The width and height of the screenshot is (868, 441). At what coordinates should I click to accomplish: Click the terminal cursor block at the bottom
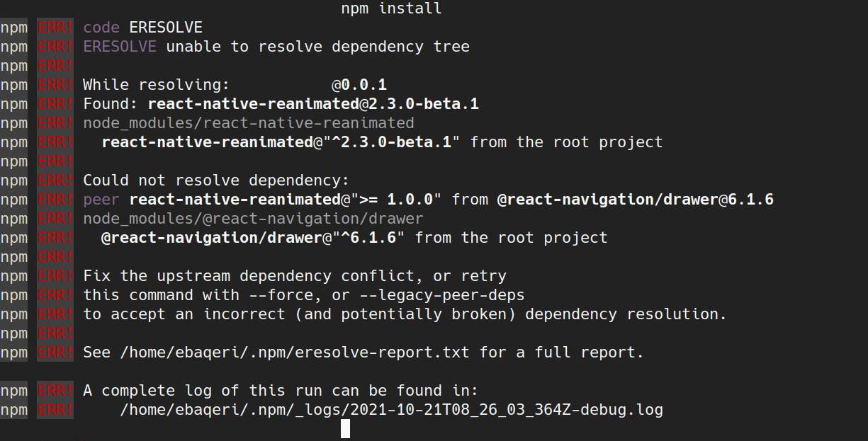coord(345,429)
